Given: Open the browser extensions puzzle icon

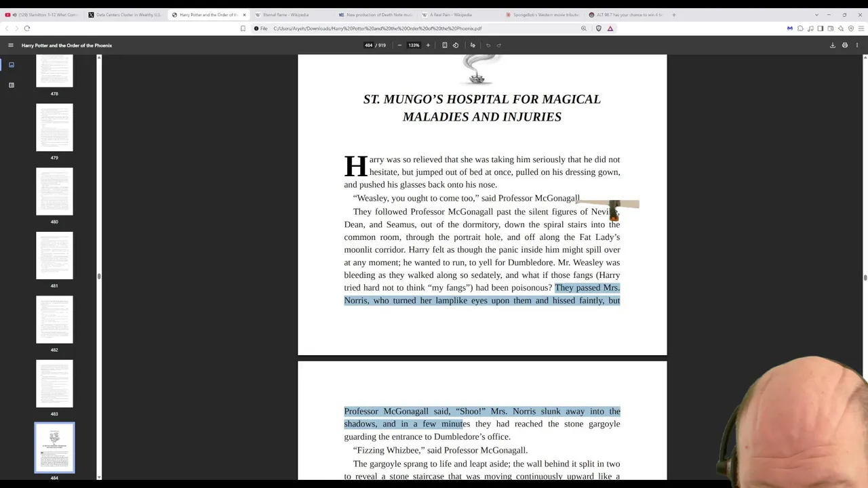Looking at the screenshot, I should pyautogui.click(x=800, y=28).
